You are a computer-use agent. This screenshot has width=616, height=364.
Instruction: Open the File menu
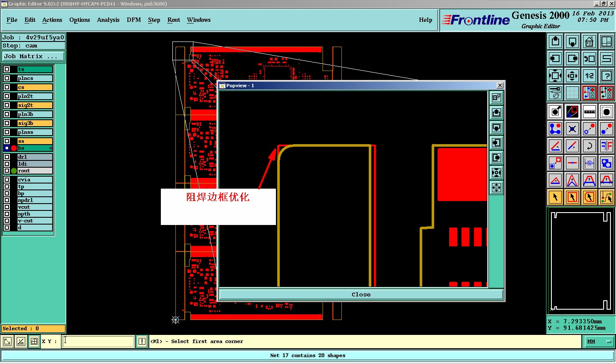(x=12, y=20)
